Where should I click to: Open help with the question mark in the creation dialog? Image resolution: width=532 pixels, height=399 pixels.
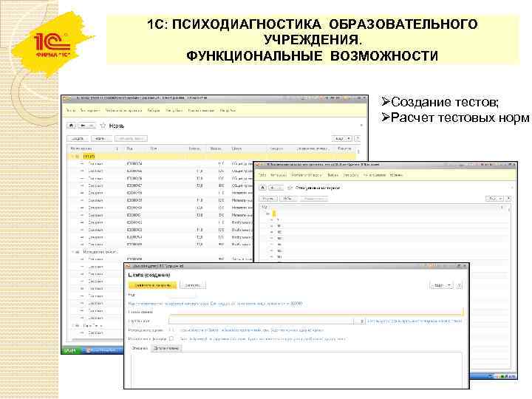click(x=459, y=286)
